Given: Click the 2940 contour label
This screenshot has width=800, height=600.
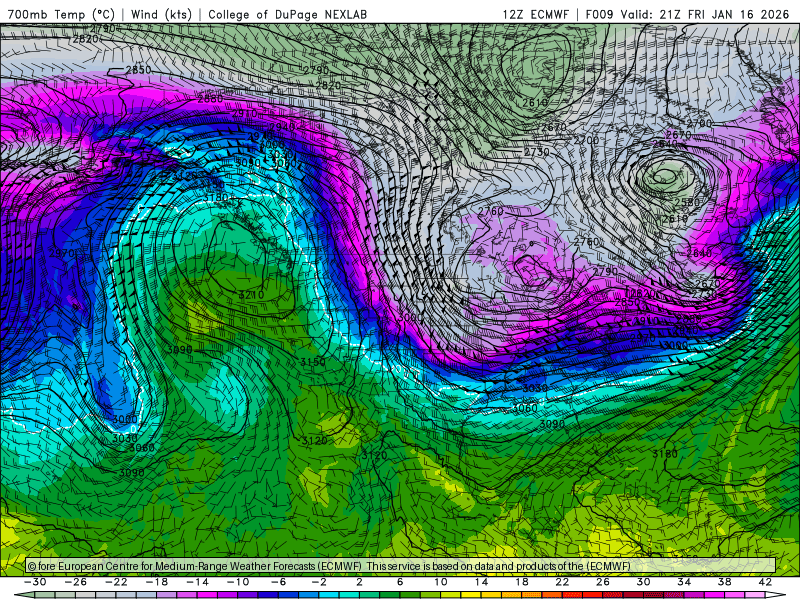Looking at the screenshot, I should 282,126.
